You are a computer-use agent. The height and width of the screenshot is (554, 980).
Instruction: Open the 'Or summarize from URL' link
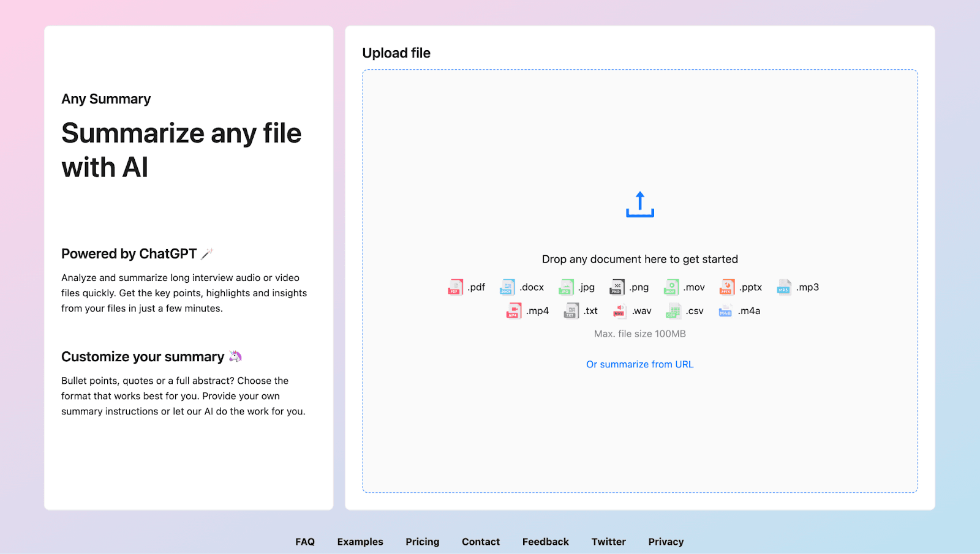[x=639, y=364]
